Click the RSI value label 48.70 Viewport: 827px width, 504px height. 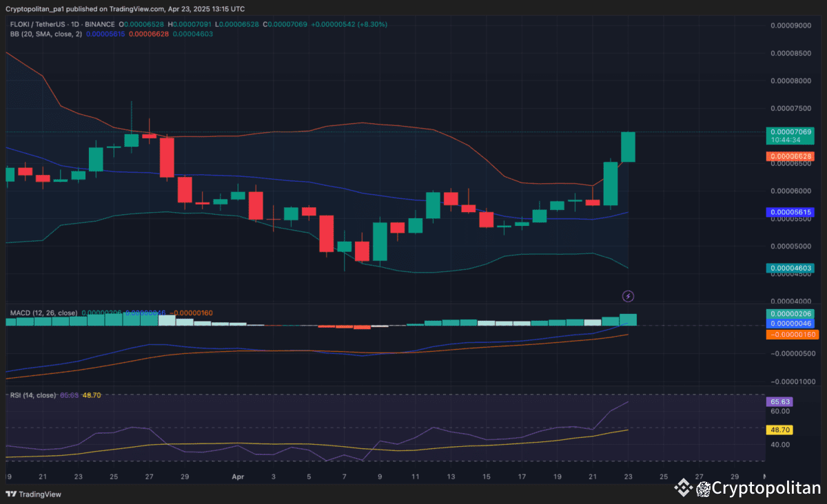[x=779, y=429]
